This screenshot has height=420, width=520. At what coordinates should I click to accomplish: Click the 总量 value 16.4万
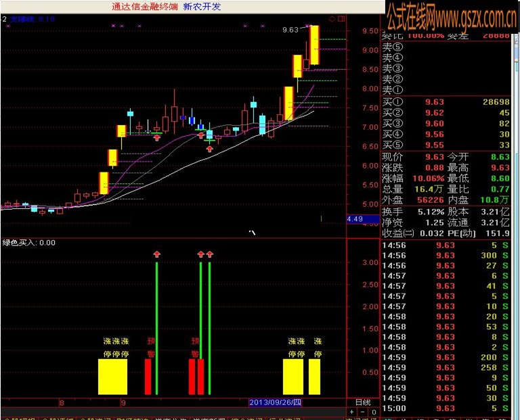(429, 189)
